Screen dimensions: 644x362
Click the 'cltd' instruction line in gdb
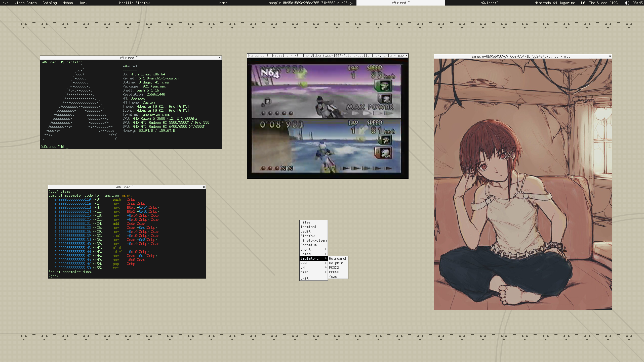tap(88, 248)
